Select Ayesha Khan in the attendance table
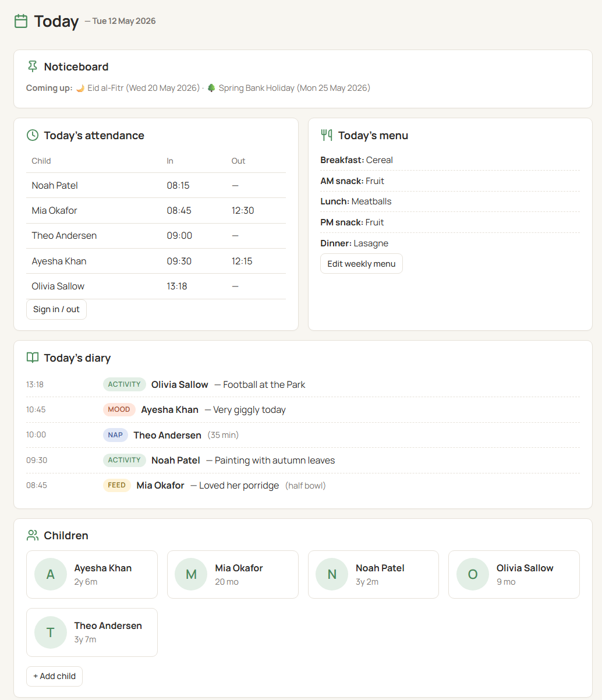602x700 pixels. click(x=59, y=261)
